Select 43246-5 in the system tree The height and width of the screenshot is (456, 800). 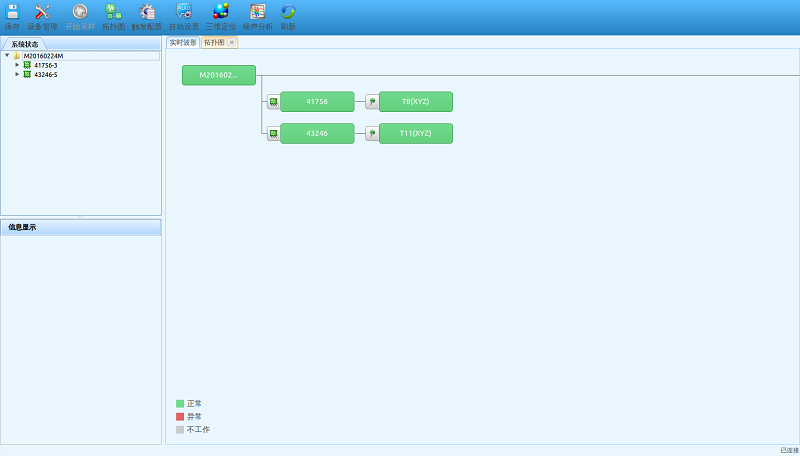pyautogui.click(x=46, y=74)
